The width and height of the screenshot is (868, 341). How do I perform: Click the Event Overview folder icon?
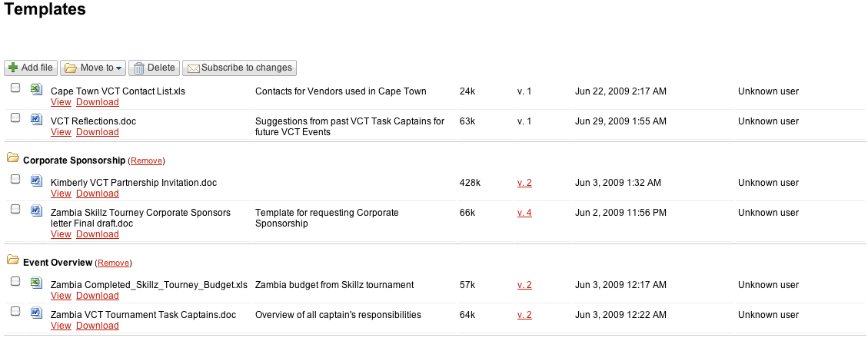[x=13, y=260]
